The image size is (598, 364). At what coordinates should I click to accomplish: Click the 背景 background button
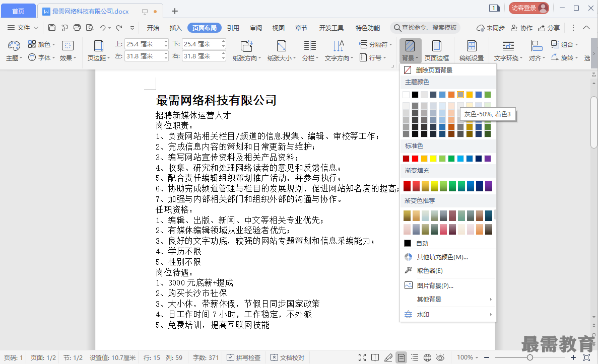pyautogui.click(x=411, y=51)
